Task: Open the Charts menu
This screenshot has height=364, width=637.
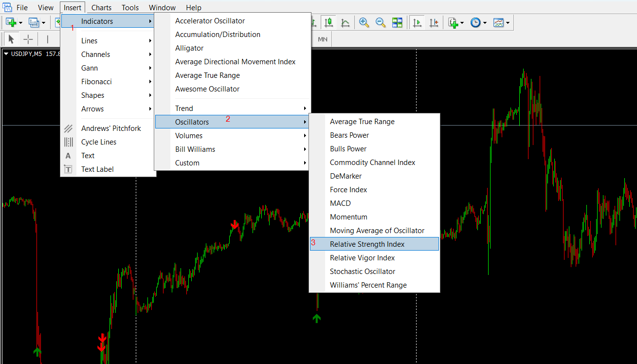Action: point(101,7)
